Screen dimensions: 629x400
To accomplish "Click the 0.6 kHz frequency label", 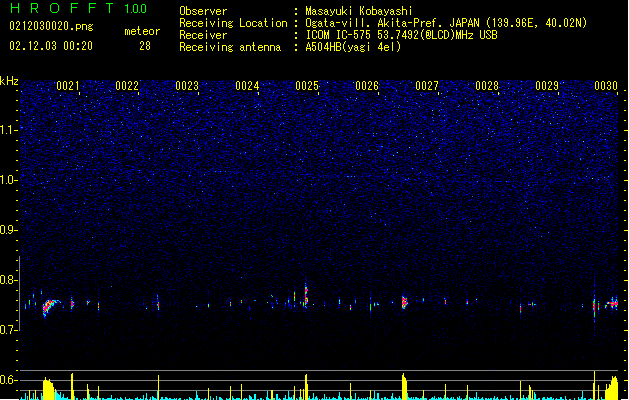I will tap(9, 380).
